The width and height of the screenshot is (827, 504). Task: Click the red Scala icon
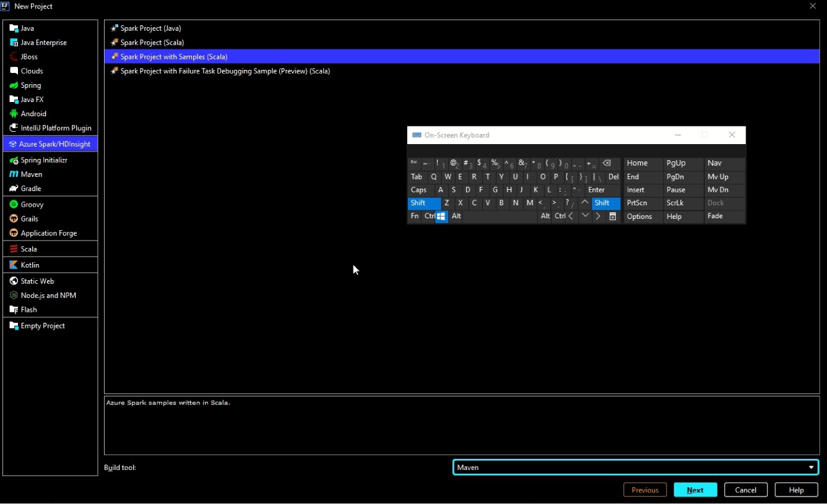14,249
